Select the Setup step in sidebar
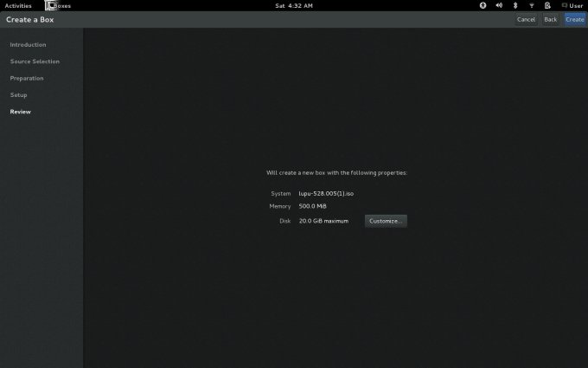Viewport: 588px width, 368px height. [x=19, y=94]
